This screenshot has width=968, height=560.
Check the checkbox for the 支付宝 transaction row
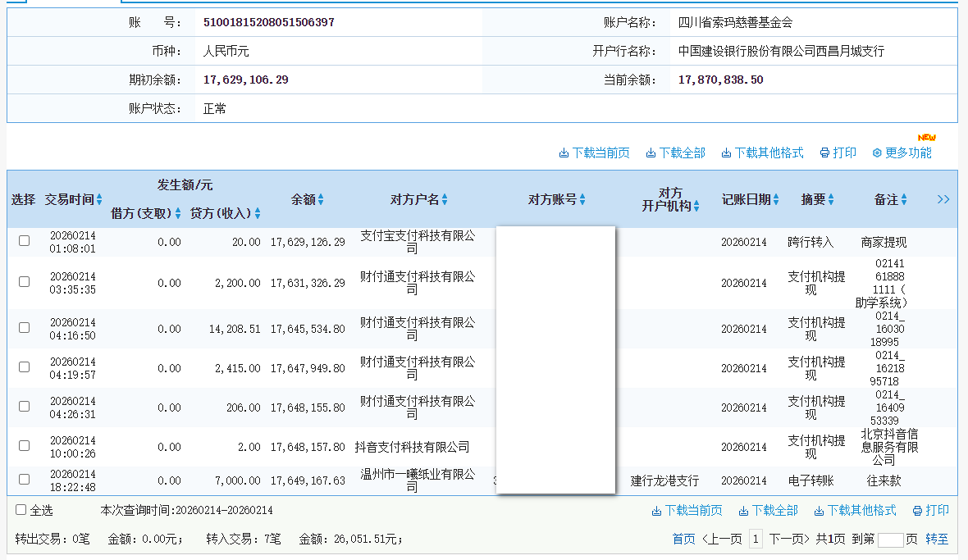pyautogui.click(x=23, y=242)
